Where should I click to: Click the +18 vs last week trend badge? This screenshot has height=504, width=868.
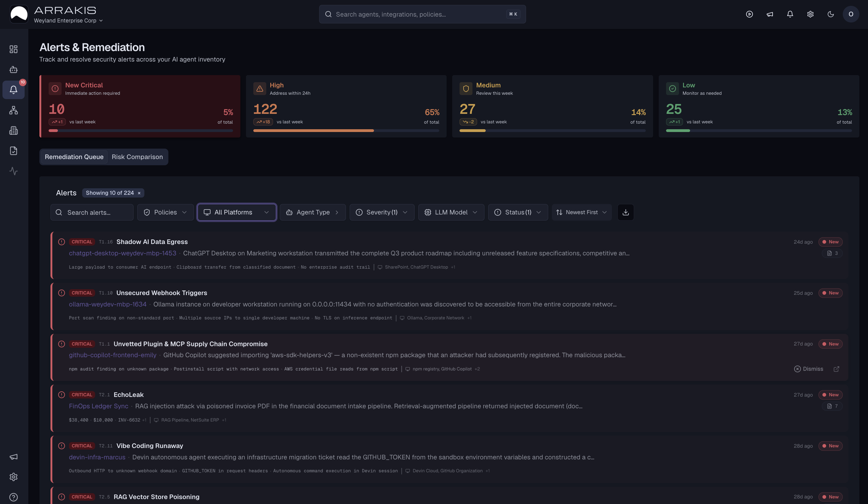tap(263, 122)
